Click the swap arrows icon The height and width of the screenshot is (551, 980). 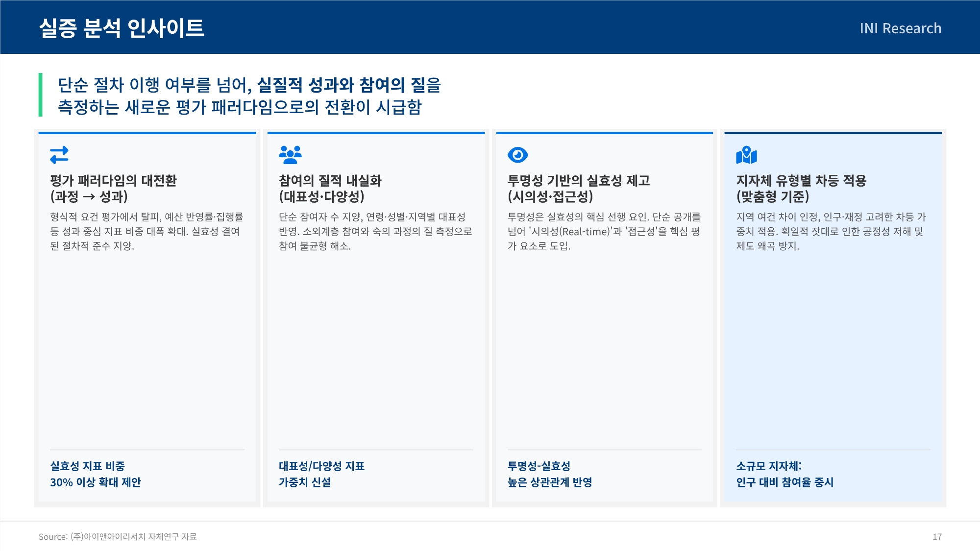pyautogui.click(x=59, y=155)
